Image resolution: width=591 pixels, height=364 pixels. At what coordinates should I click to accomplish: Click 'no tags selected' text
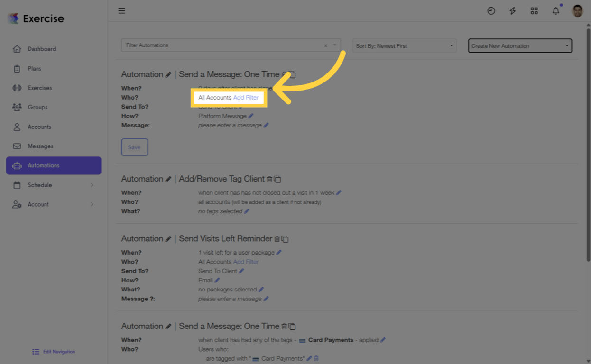[220, 211]
